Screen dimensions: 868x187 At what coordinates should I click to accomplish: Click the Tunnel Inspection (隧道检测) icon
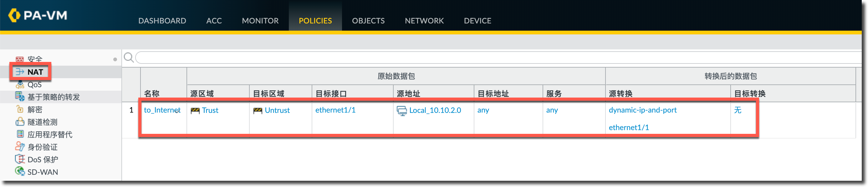point(19,122)
